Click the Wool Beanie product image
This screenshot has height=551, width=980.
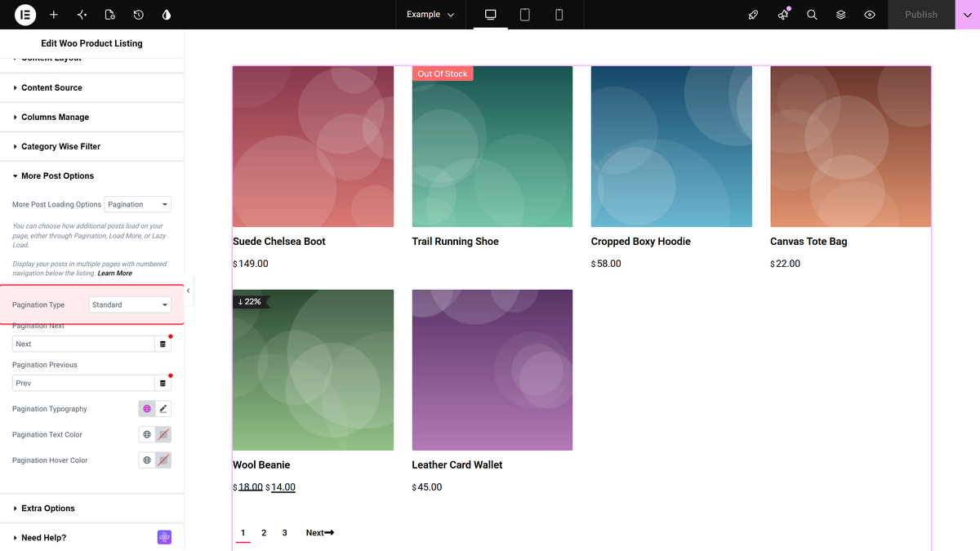point(313,370)
